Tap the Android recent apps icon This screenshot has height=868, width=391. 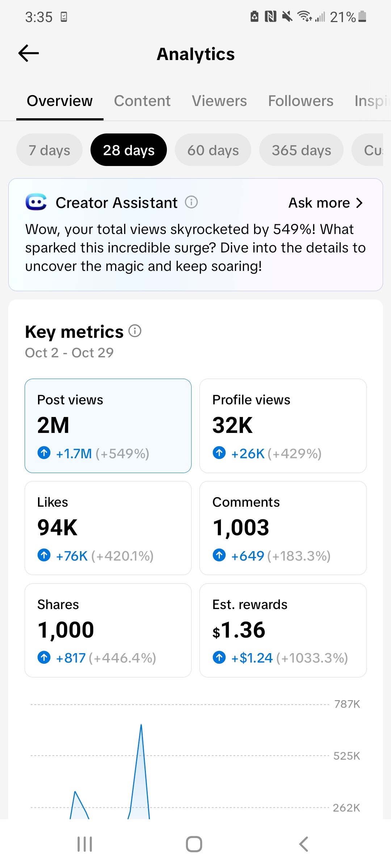[85, 844]
